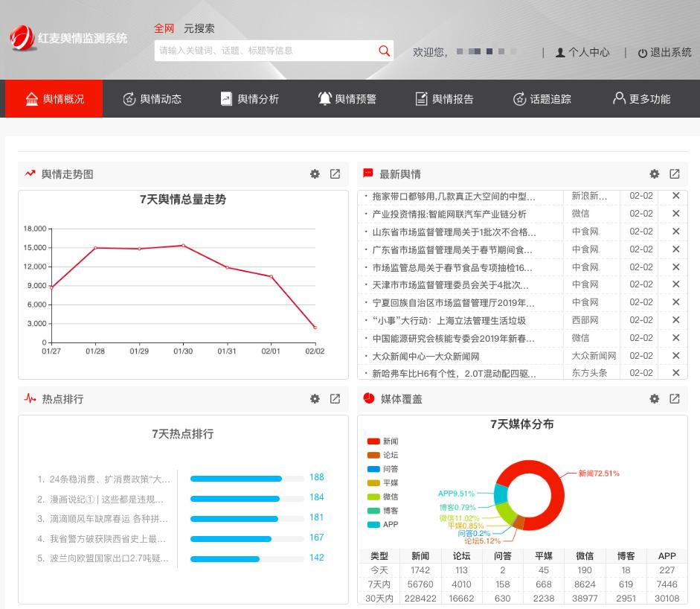Click the power icon beside 退出系统
Image resolution: width=700 pixels, height=609 pixels.
click(x=641, y=52)
